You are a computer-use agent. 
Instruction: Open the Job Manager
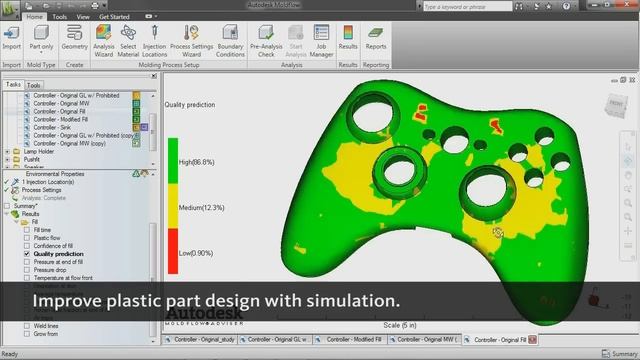click(x=322, y=41)
